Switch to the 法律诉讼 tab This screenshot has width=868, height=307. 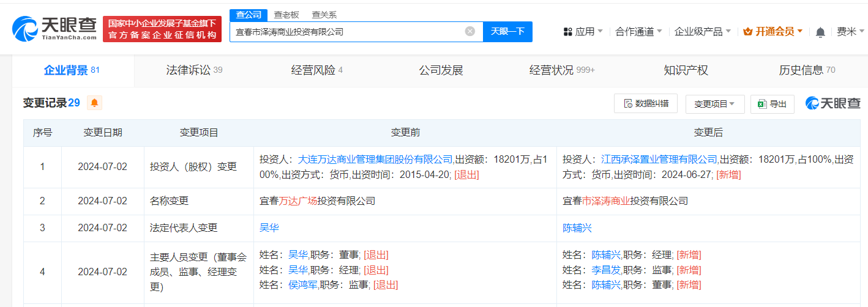193,70
